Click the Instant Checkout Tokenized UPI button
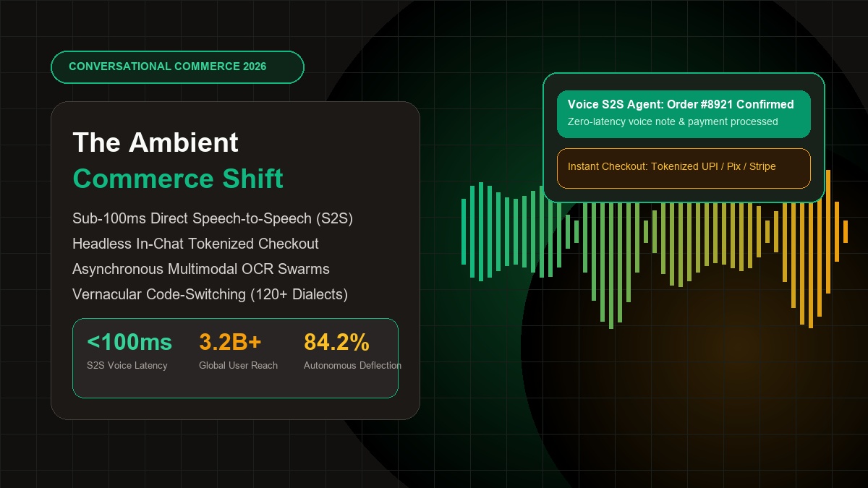The height and width of the screenshot is (488, 868). pos(684,168)
